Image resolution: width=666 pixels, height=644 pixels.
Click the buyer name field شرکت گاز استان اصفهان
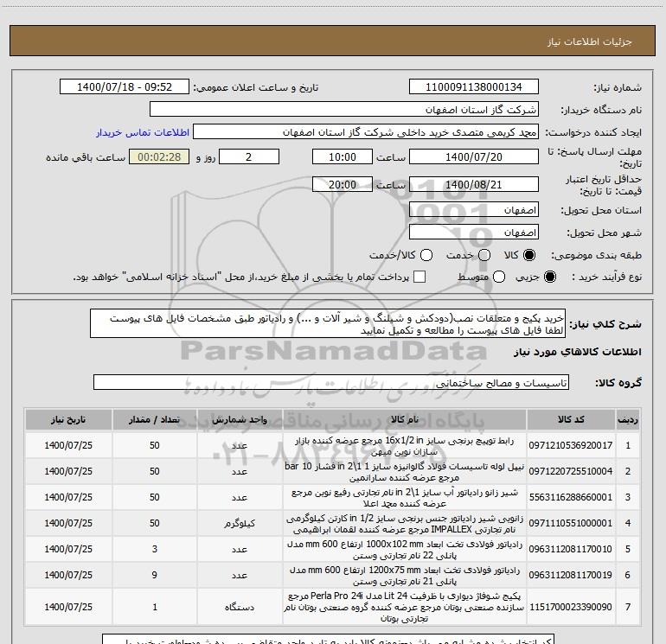click(x=344, y=109)
